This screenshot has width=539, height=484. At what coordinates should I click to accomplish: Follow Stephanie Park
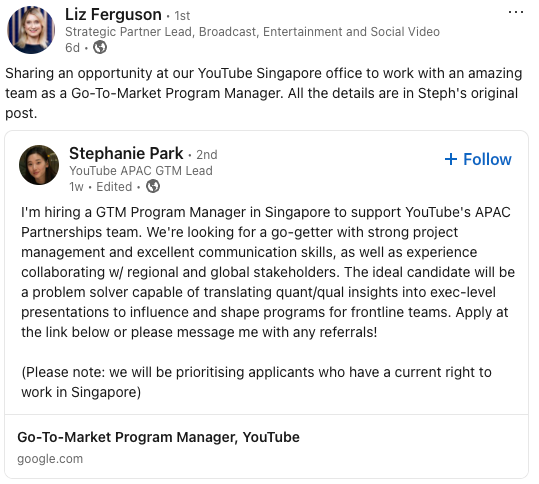pyautogui.click(x=478, y=160)
